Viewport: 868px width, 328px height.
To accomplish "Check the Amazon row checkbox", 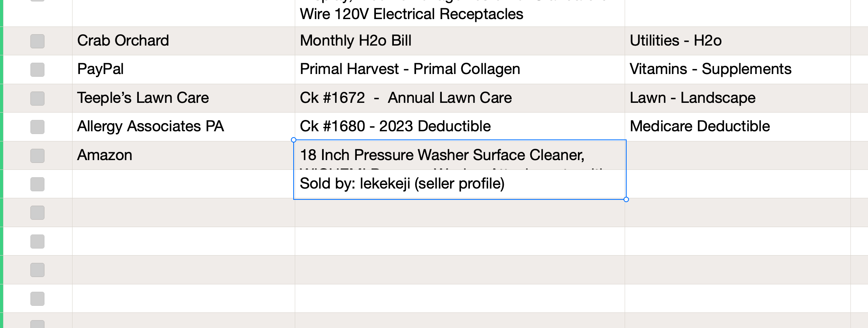I will (x=37, y=155).
